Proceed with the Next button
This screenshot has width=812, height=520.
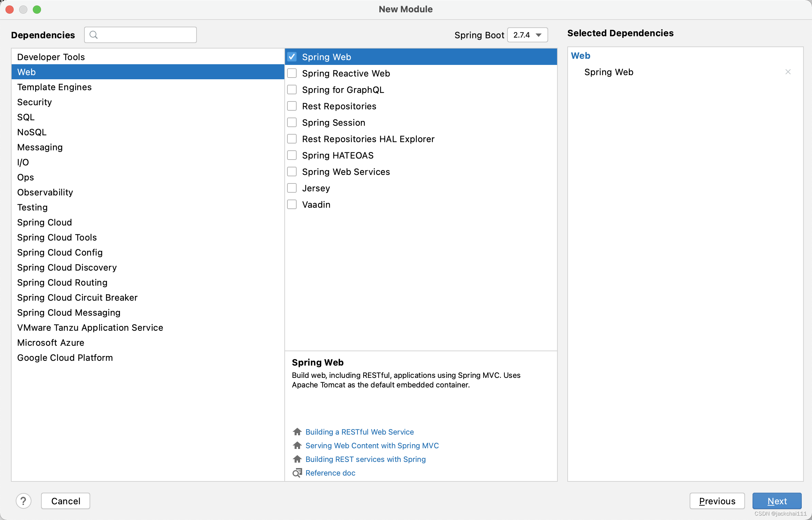pyautogui.click(x=777, y=501)
